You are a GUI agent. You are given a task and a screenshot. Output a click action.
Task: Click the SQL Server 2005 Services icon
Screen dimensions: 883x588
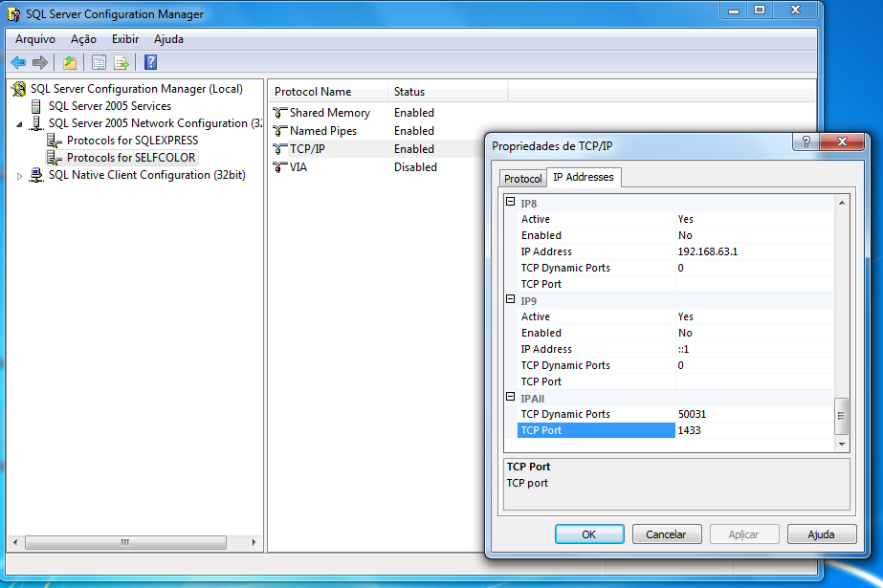36,106
